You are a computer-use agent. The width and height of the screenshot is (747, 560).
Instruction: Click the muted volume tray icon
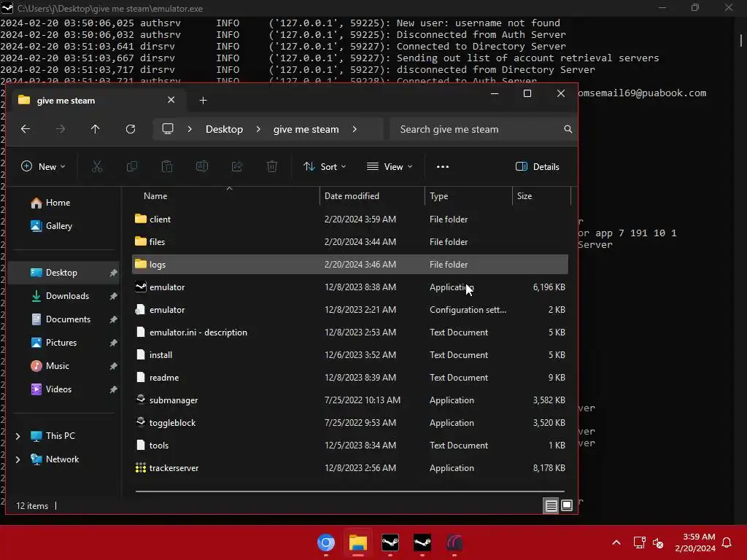[x=659, y=542]
